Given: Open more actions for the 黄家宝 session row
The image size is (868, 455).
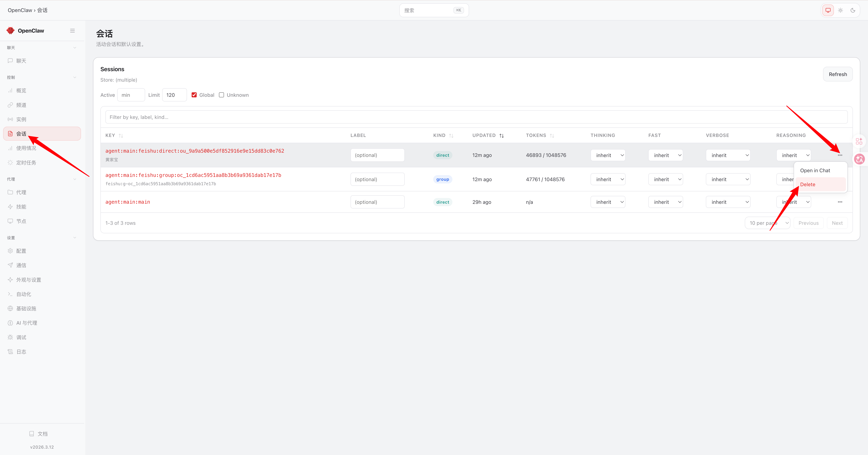Looking at the screenshot, I should coord(840,155).
